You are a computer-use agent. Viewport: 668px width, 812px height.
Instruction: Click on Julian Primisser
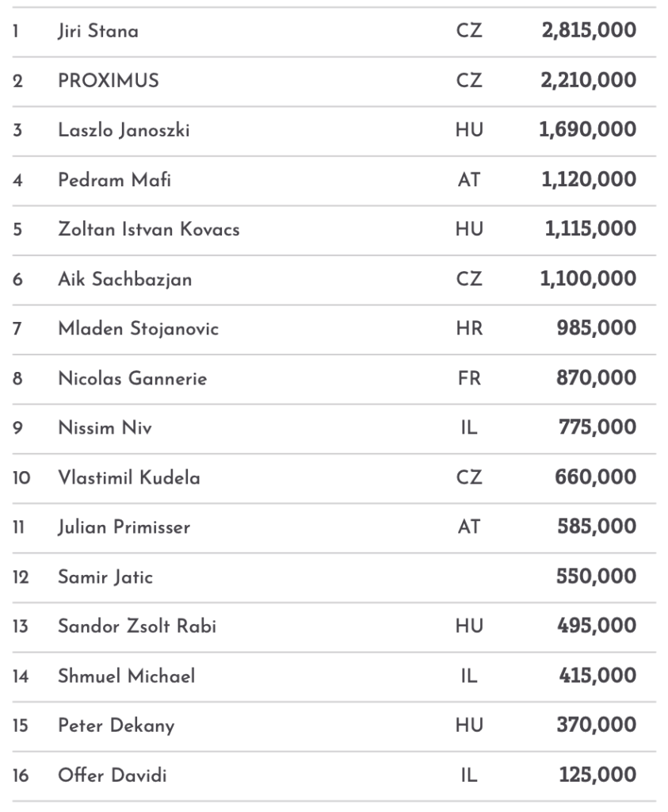[x=124, y=527]
